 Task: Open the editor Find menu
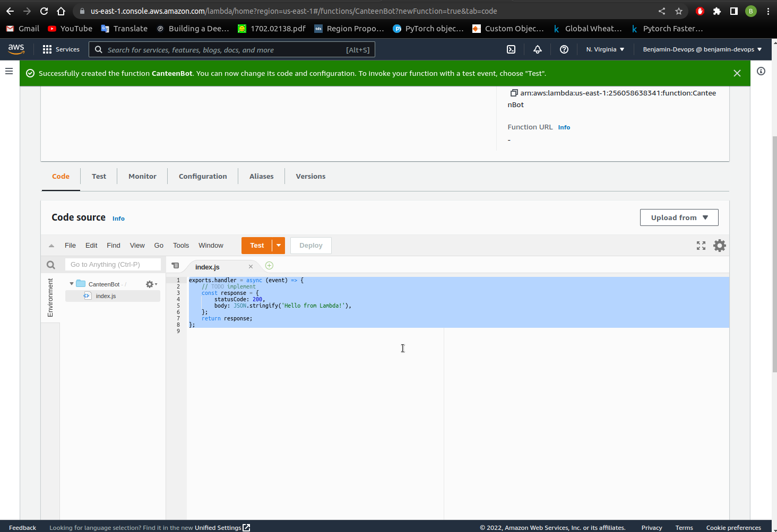[114, 246]
